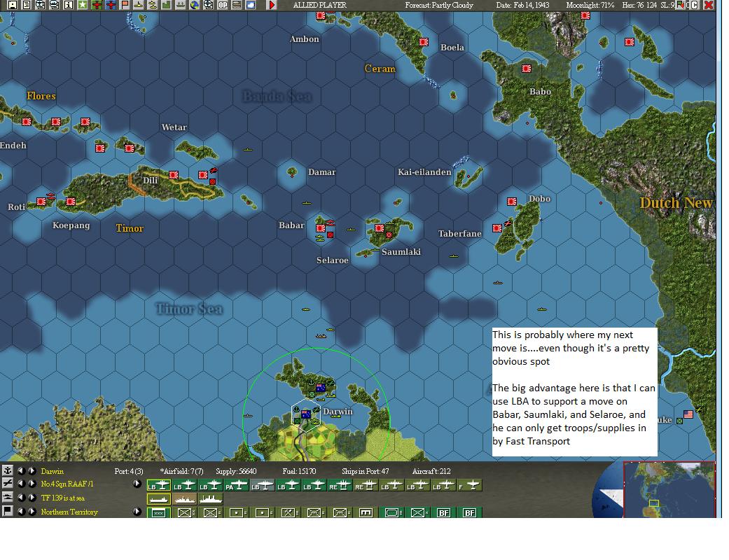Click the single ship silhouette toolbar icon
729x560 pixels.
point(139,5)
